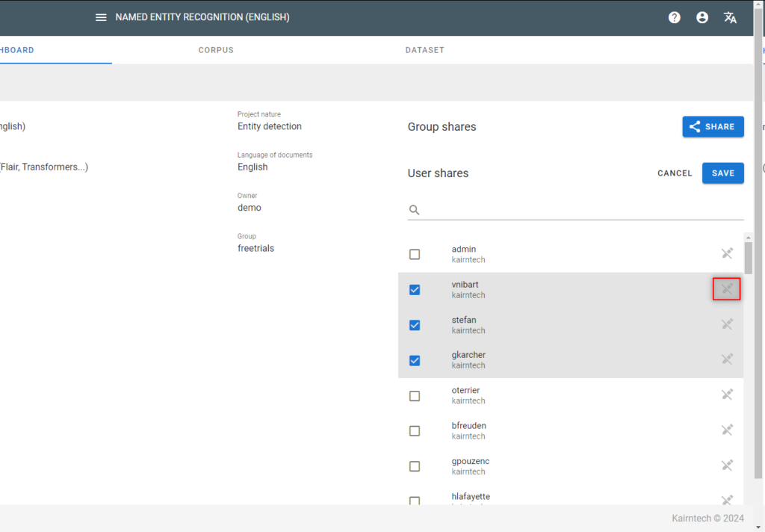Click the username text gkarcher

468,355
